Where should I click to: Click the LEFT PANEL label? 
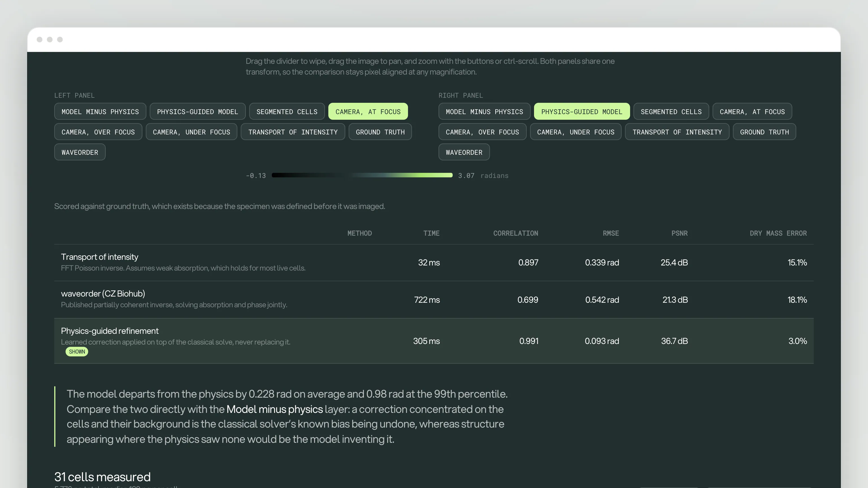[x=75, y=96]
